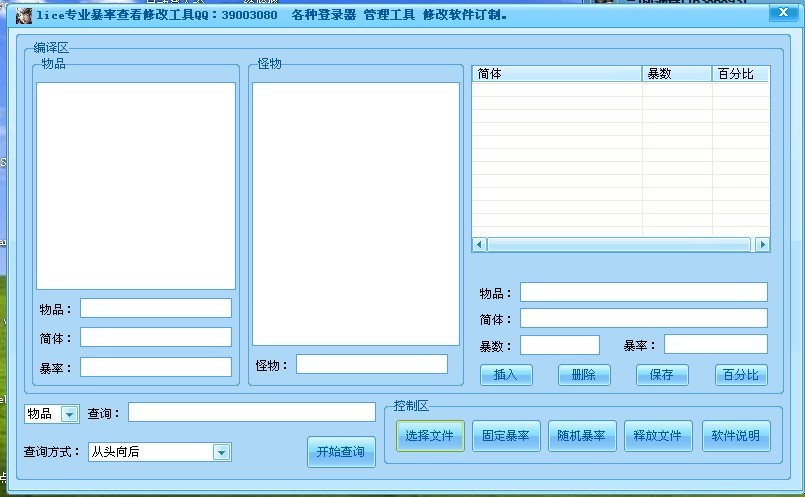Viewport: 805px width, 497px height.
Task: Click the table's right scroll arrow
Action: (x=762, y=244)
